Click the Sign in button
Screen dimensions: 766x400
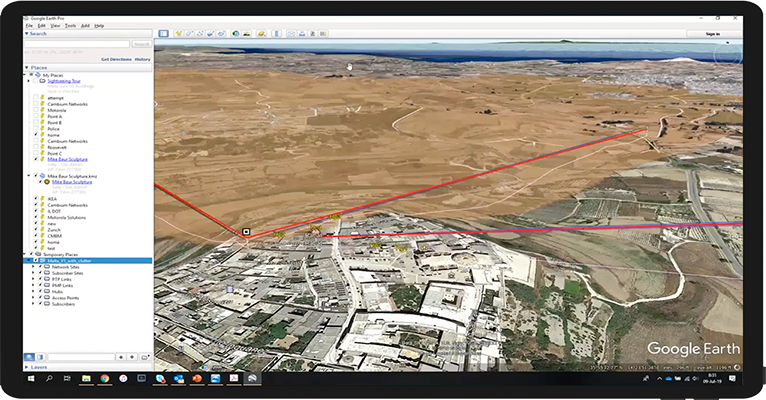713,34
